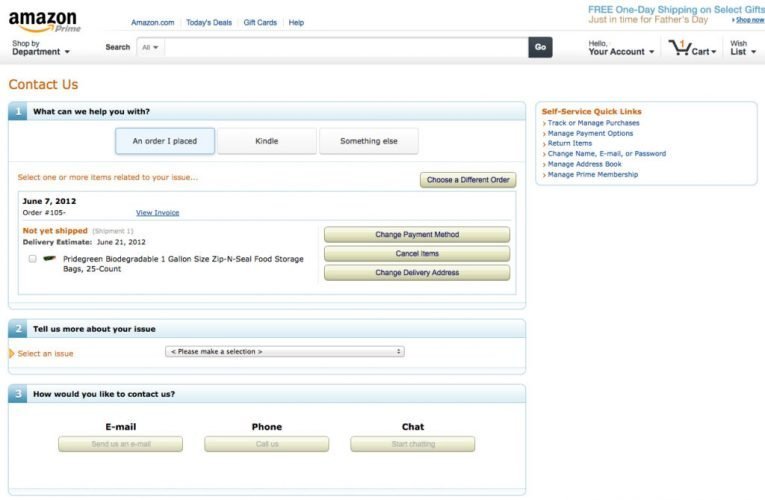Open Manage Payment Options link
The image size is (765, 500).
tap(590, 133)
